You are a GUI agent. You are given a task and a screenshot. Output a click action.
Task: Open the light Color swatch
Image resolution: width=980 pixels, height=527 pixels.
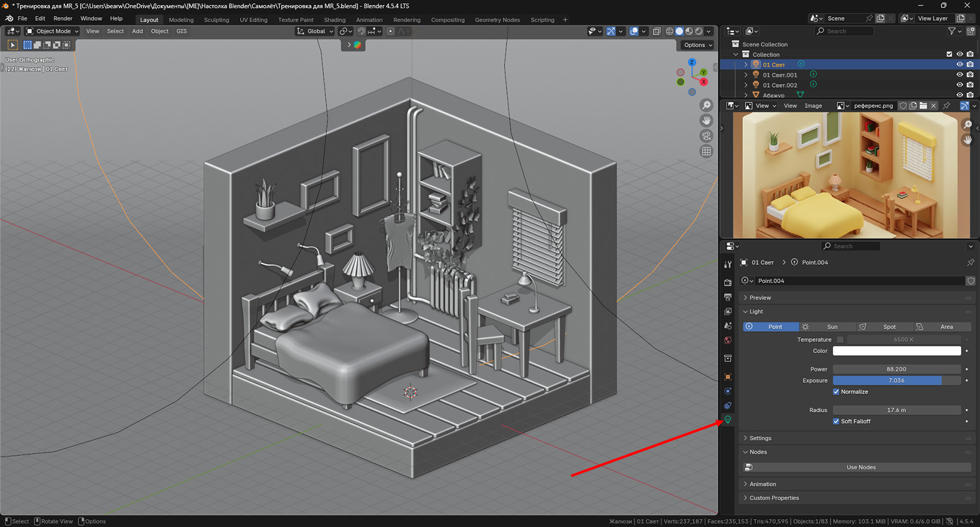click(896, 351)
